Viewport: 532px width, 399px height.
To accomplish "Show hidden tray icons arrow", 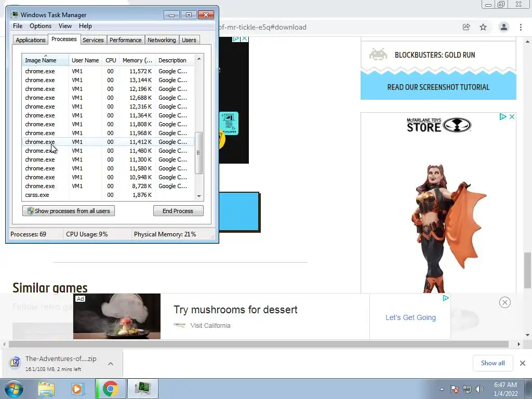I will click(x=442, y=389).
